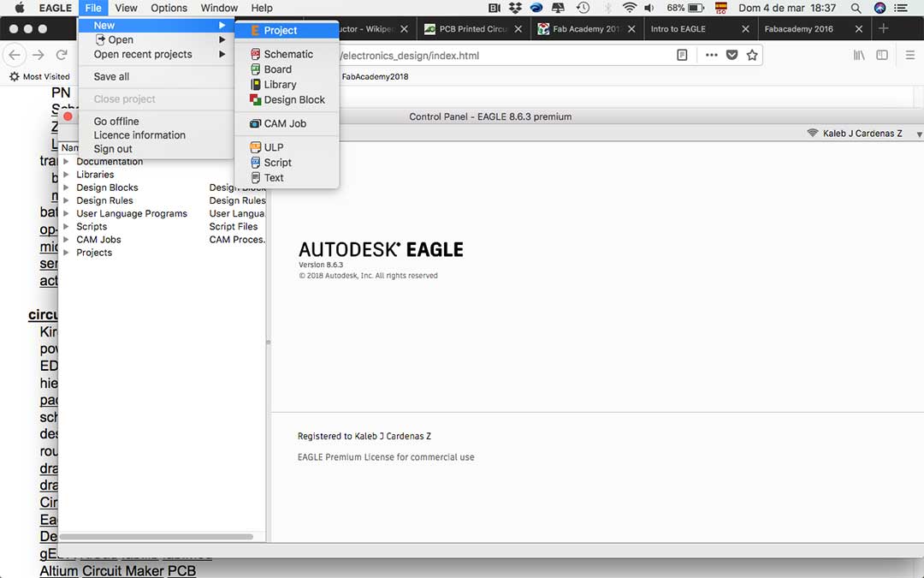Switch to Intro to EAGLE browser tab

[700, 28]
